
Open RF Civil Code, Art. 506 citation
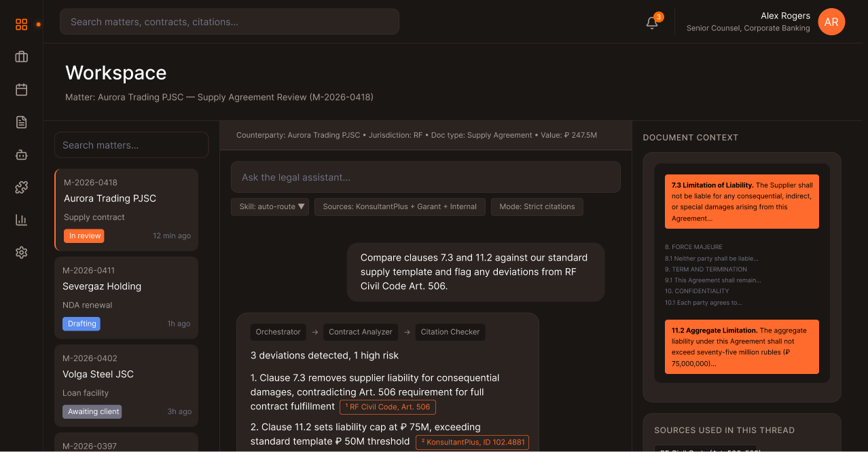pos(388,407)
